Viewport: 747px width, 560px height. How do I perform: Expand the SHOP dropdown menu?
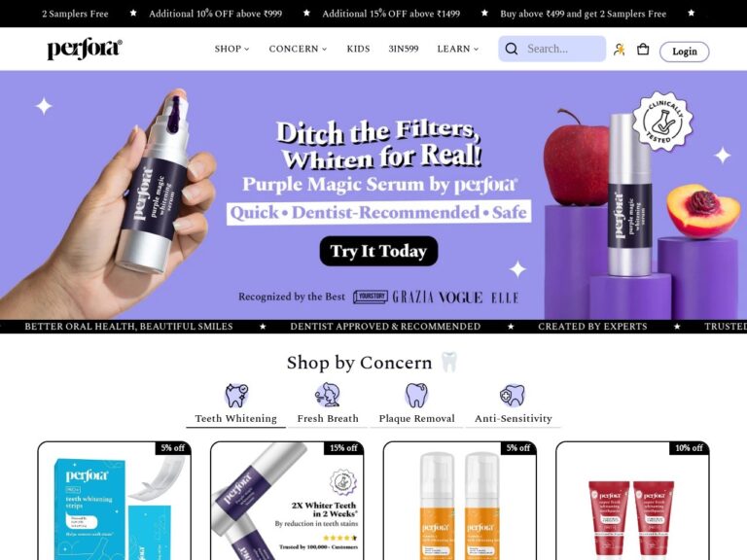[231, 49]
